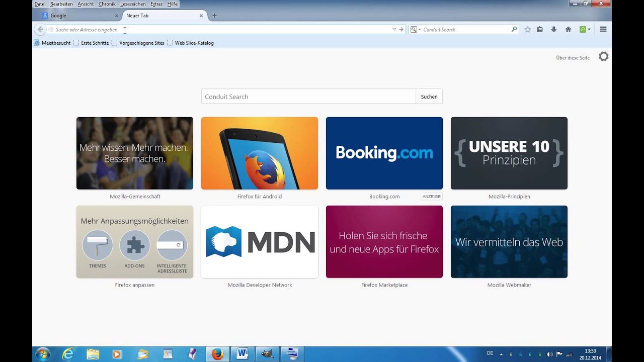Open the Meistbesucht bookmarks folder

(52, 43)
